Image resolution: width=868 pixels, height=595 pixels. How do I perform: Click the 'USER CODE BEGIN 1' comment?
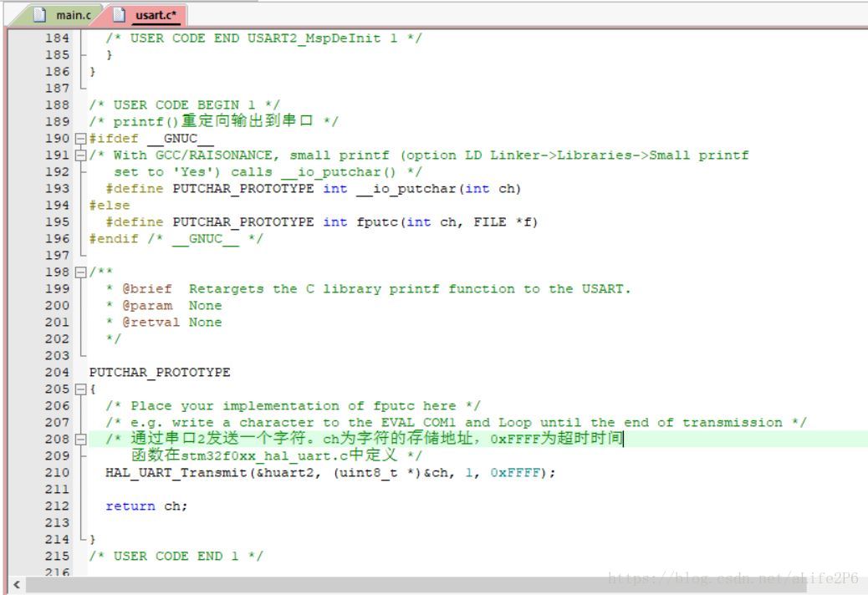184,105
